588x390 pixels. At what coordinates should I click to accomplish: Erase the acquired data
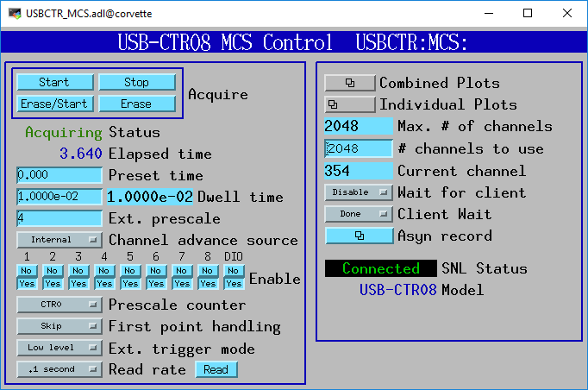[137, 104]
